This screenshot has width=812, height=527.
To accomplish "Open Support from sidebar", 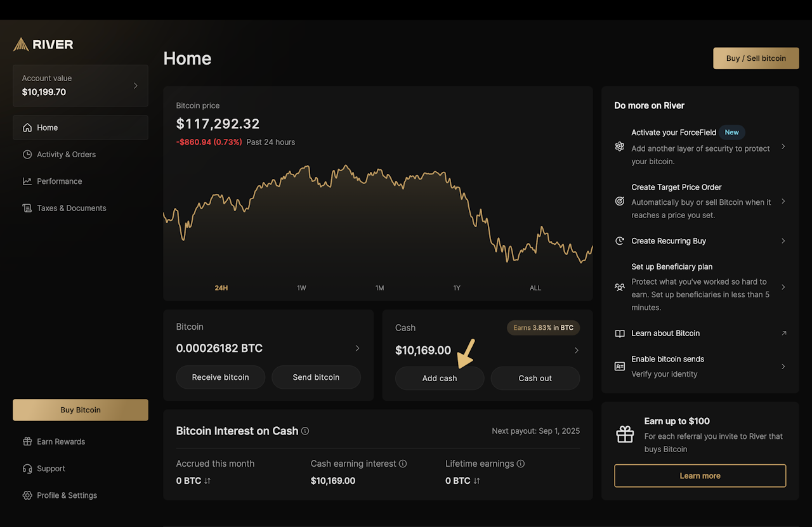I will 81,469.
